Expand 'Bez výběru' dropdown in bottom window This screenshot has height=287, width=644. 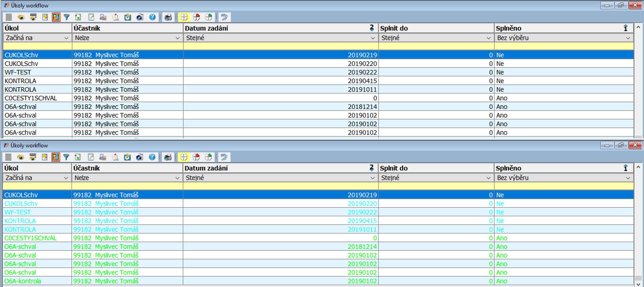point(628,178)
